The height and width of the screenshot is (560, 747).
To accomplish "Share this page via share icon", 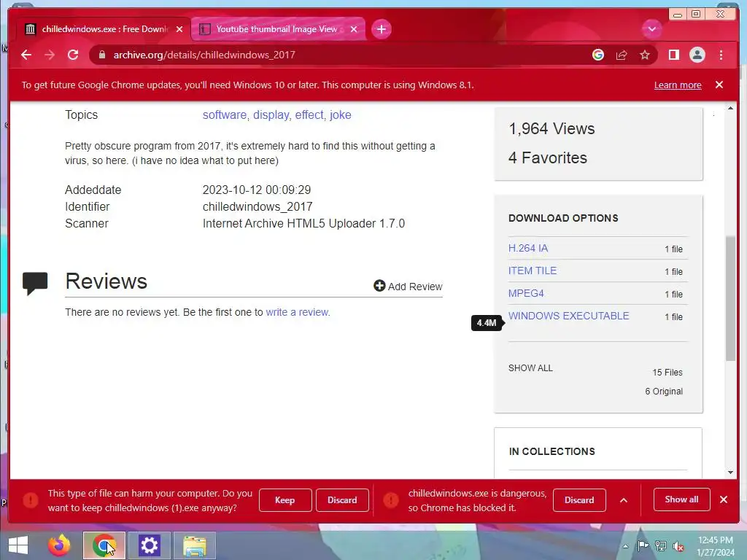I will tap(622, 55).
